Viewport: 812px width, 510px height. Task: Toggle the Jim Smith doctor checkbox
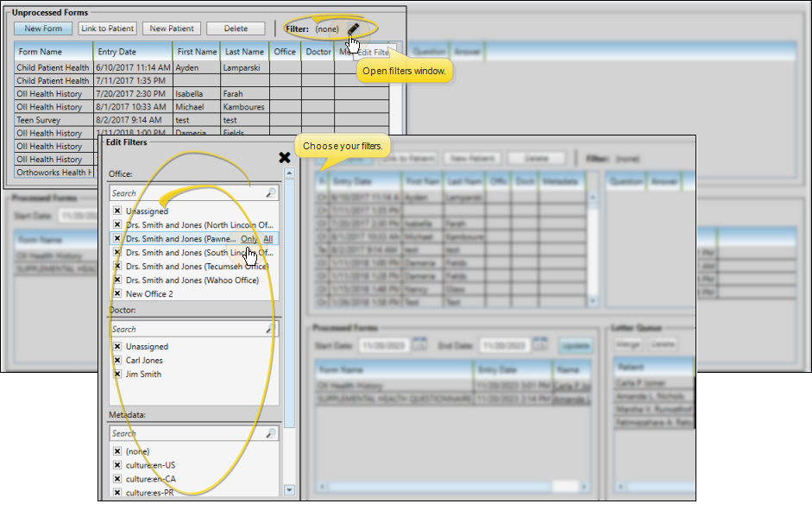[116, 372]
